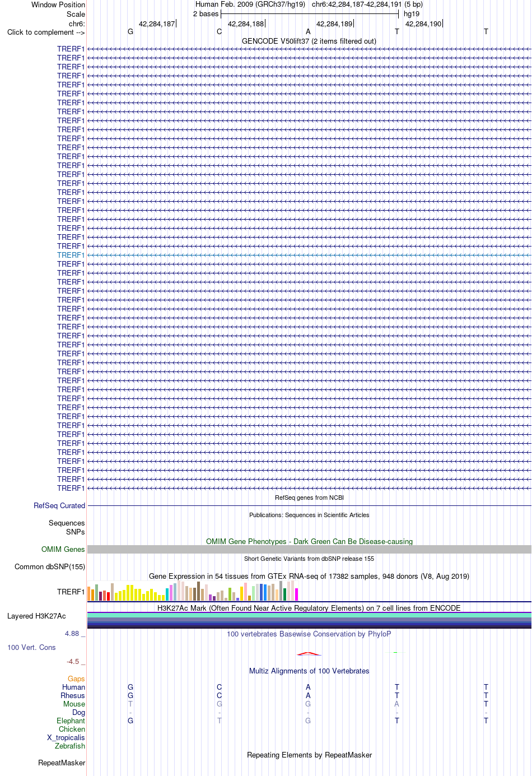Image resolution: width=532 pixels, height=776 pixels.
Task: Select the Elephant species row label
Action: click(x=71, y=721)
